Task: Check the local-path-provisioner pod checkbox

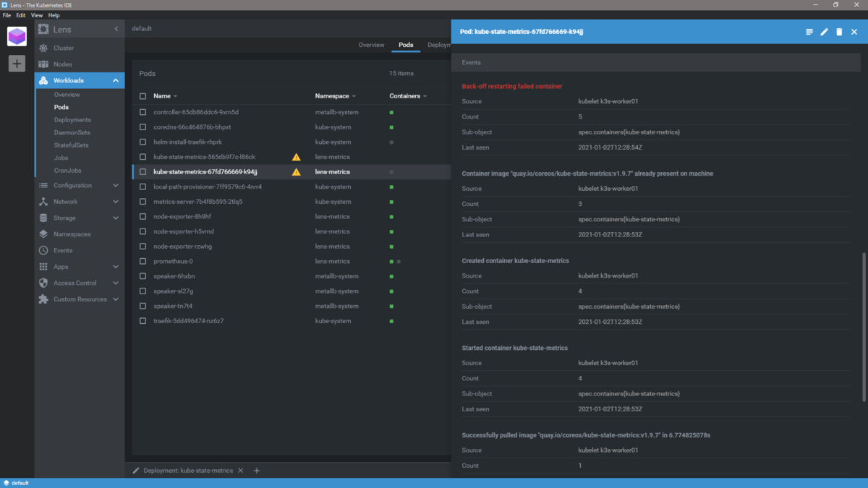Action: [142, 187]
